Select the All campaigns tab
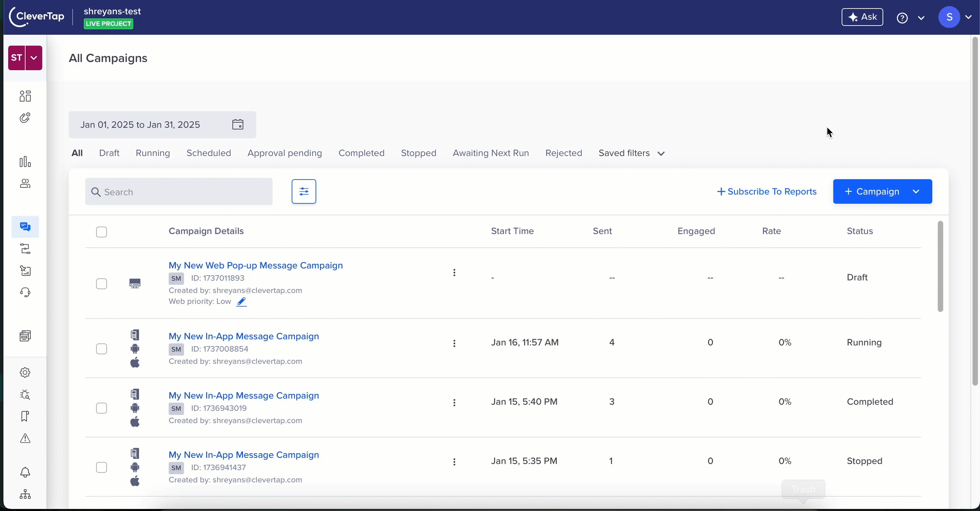980x511 pixels. pyautogui.click(x=77, y=153)
